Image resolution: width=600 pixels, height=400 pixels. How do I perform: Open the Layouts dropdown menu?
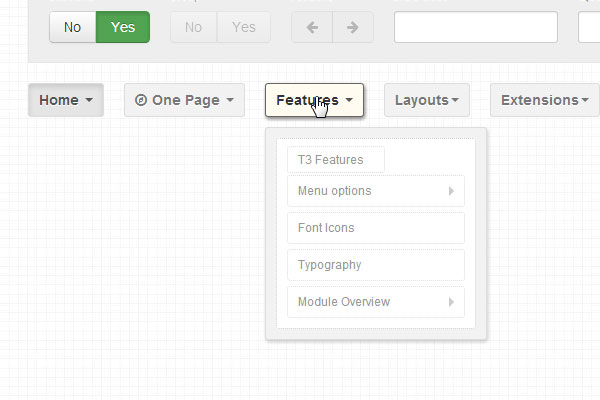427,100
